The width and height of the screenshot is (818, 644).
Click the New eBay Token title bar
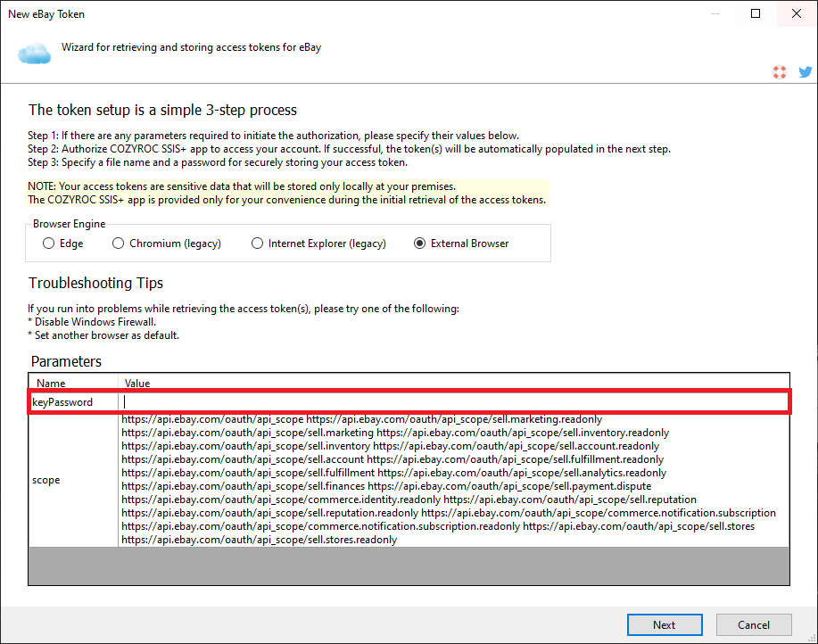tap(357, 13)
